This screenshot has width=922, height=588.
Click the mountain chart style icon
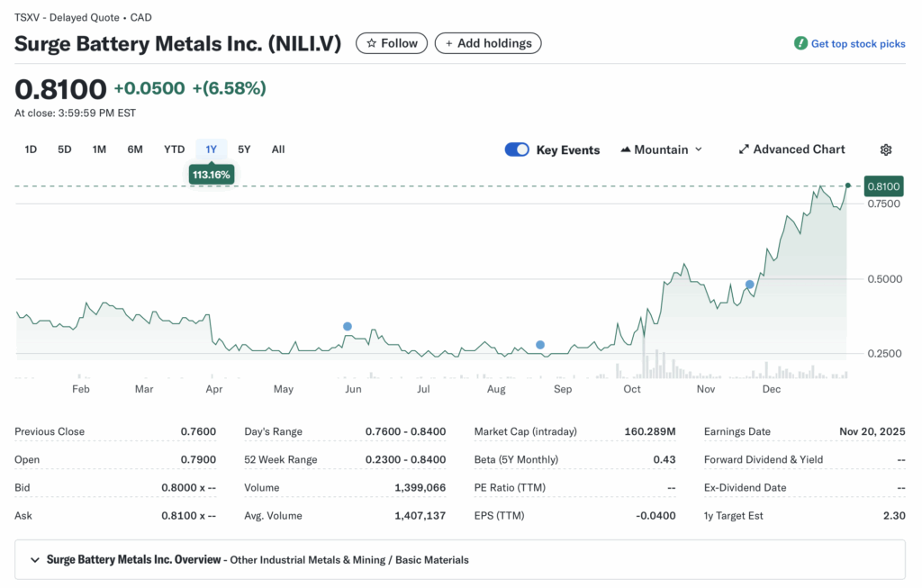click(628, 149)
